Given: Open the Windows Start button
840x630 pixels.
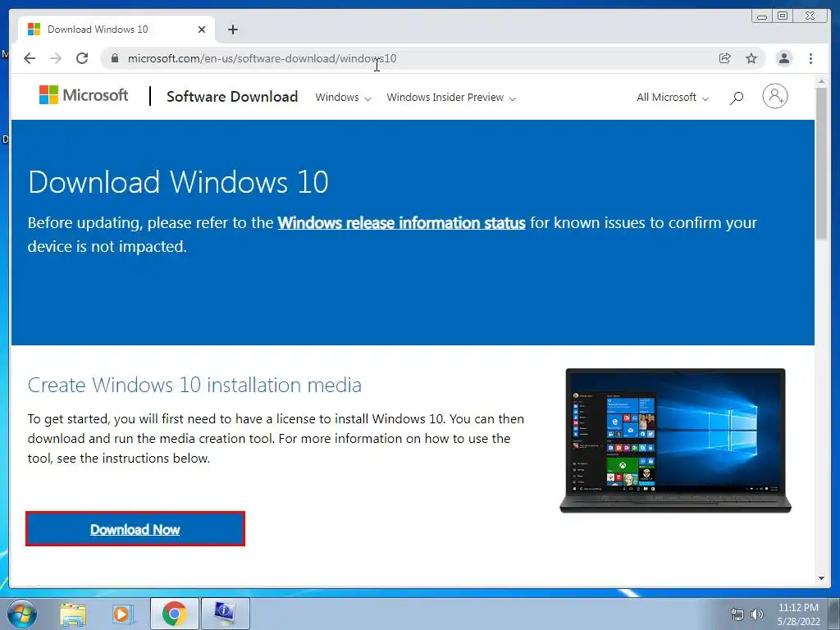Looking at the screenshot, I should pyautogui.click(x=22, y=614).
